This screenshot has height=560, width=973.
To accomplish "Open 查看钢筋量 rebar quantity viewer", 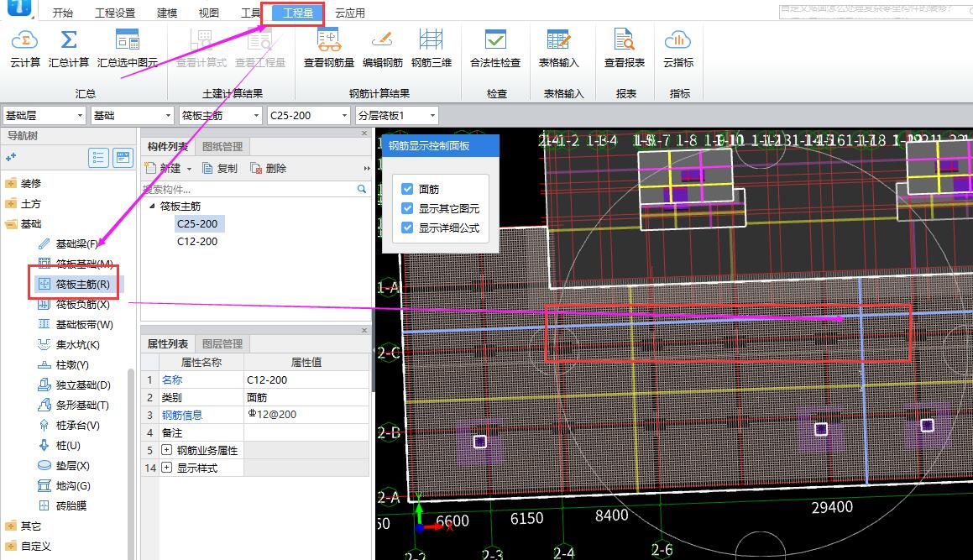I will pos(329,49).
